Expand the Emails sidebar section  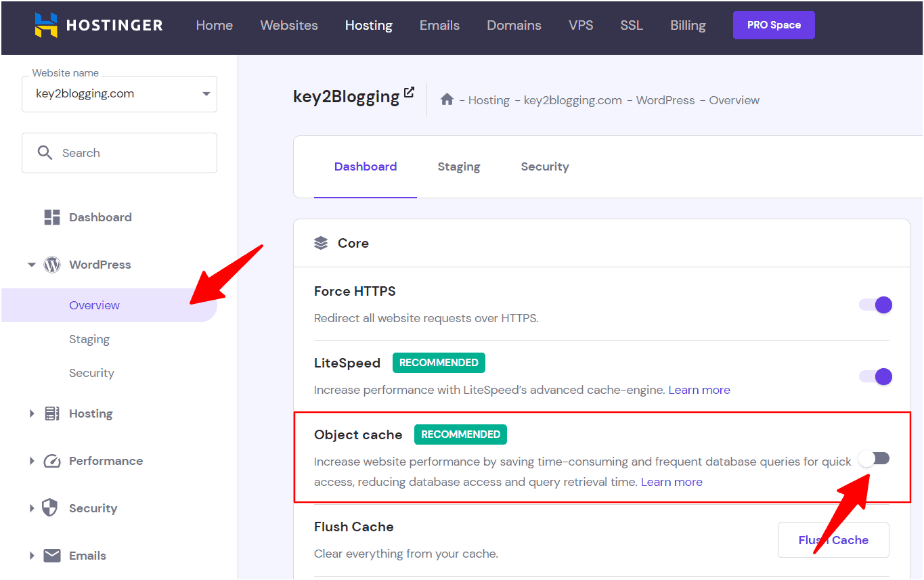[31, 556]
